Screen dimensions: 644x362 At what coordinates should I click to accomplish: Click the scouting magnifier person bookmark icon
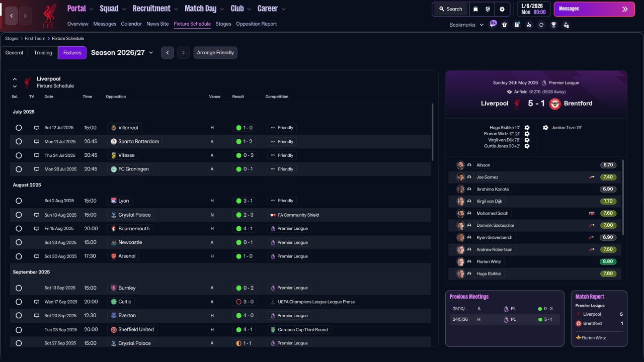pos(529,25)
